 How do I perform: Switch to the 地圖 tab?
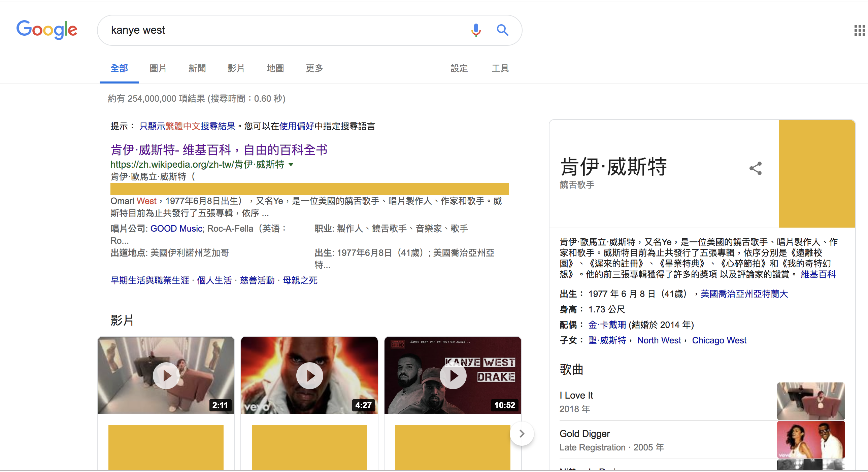pos(275,68)
